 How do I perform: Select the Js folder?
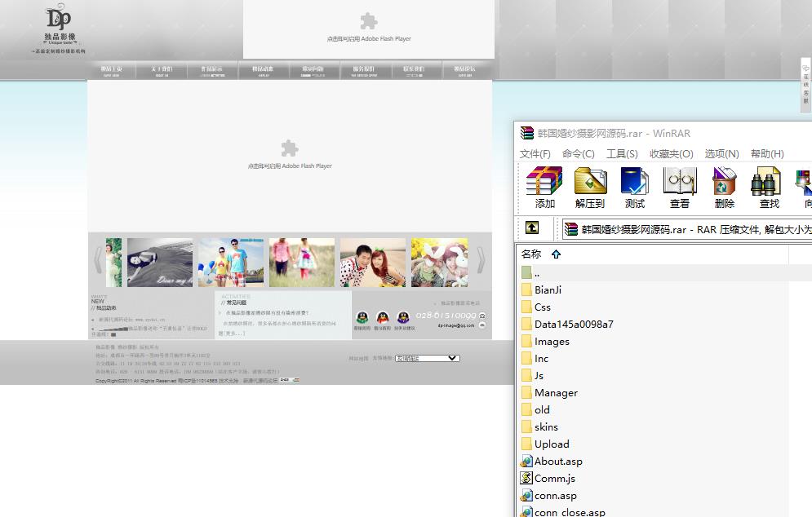pyautogui.click(x=532, y=375)
